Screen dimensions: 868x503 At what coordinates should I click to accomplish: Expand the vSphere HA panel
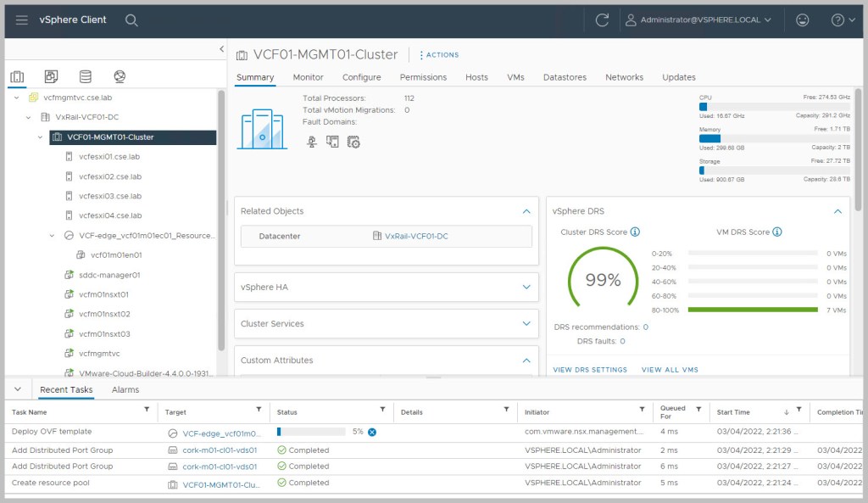526,287
